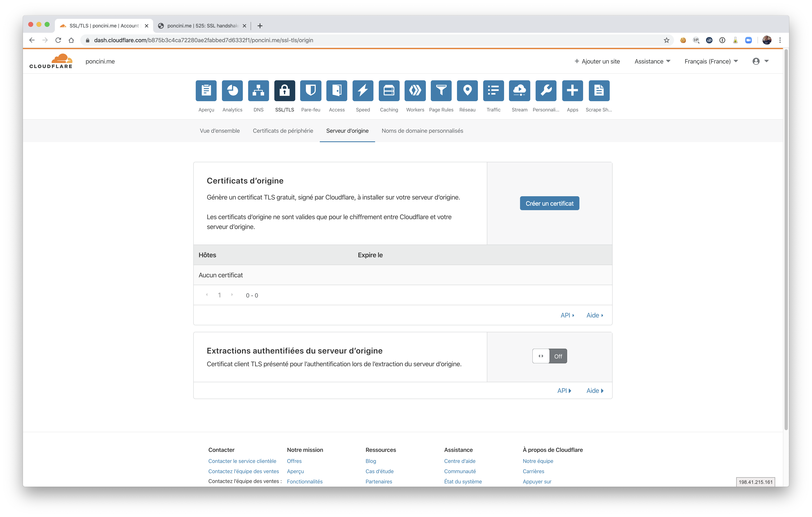Open the Chrome profile avatar
Screen dimensions: 812x517
tap(767, 40)
